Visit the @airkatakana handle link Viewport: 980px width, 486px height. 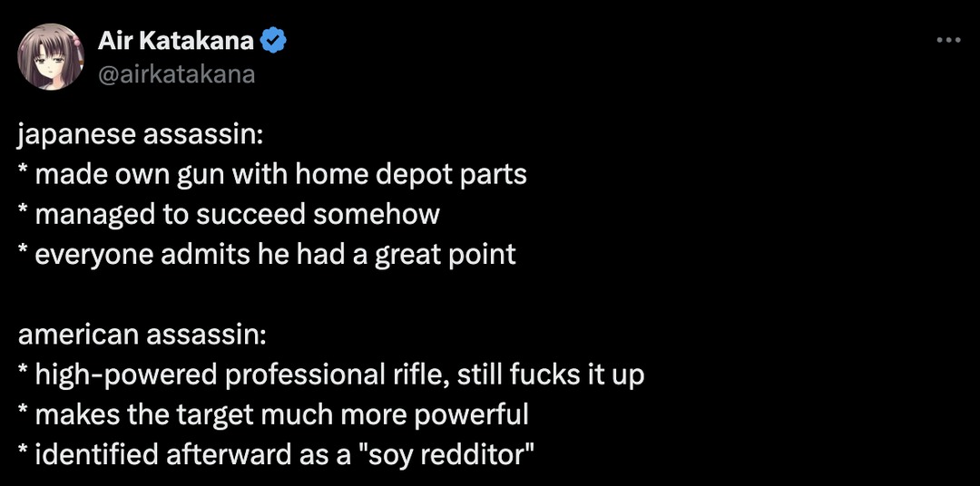(x=176, y=73)
